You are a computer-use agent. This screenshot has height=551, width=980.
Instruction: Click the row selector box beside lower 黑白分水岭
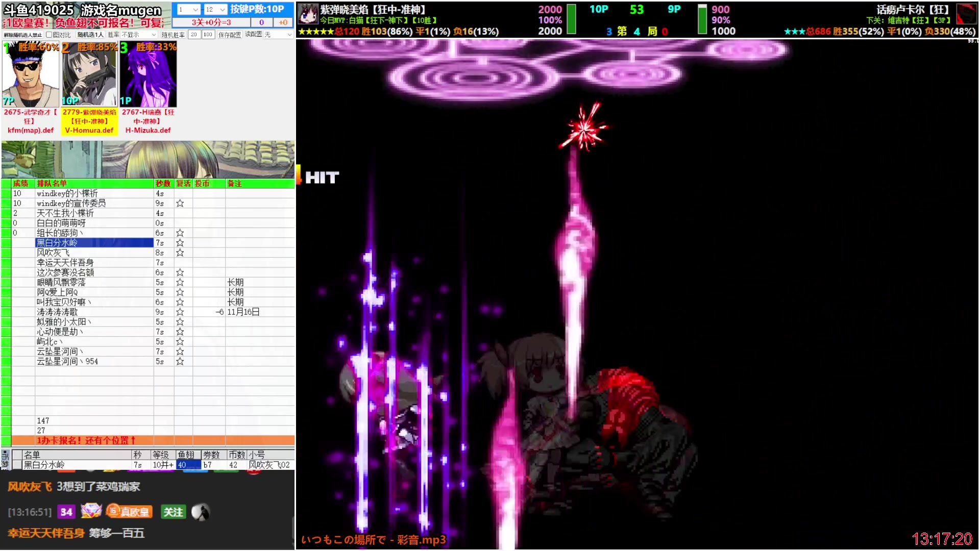pyautogui.click(x=17, y=465)
